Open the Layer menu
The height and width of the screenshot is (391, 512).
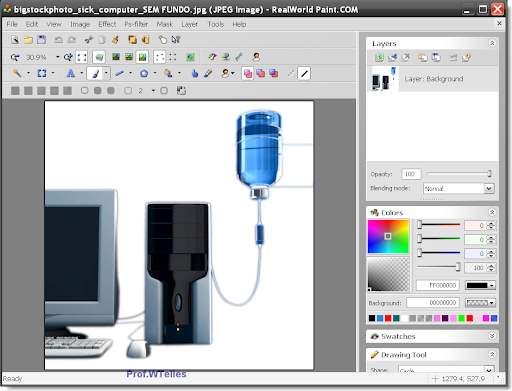pyautogui.click(x=189, y=24)
